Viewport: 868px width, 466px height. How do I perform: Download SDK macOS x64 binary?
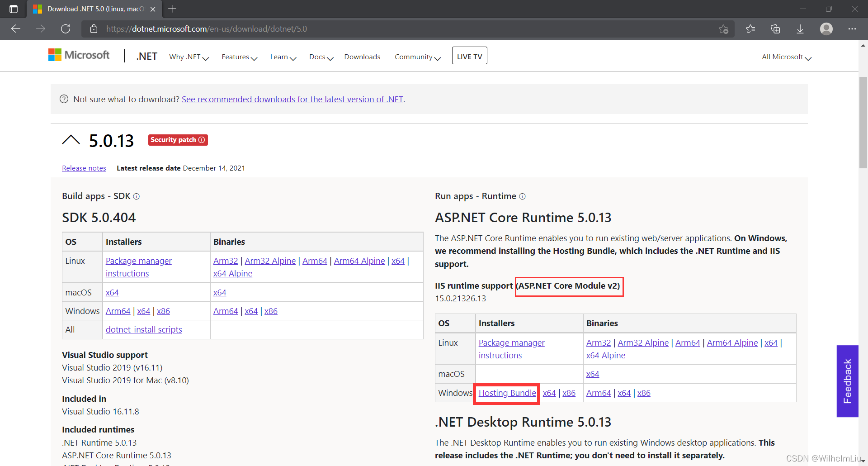pyautogui.click(x=220, y=293)
